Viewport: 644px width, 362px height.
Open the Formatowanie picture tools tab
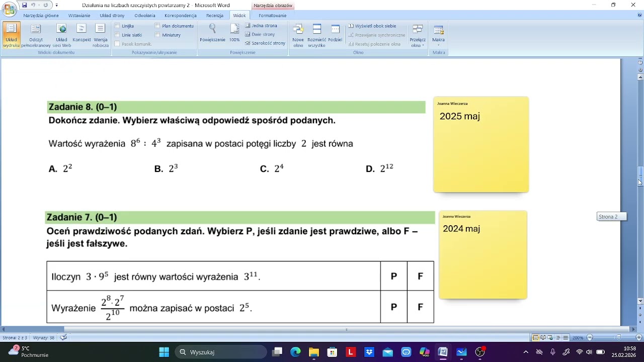tap(273, 16)
